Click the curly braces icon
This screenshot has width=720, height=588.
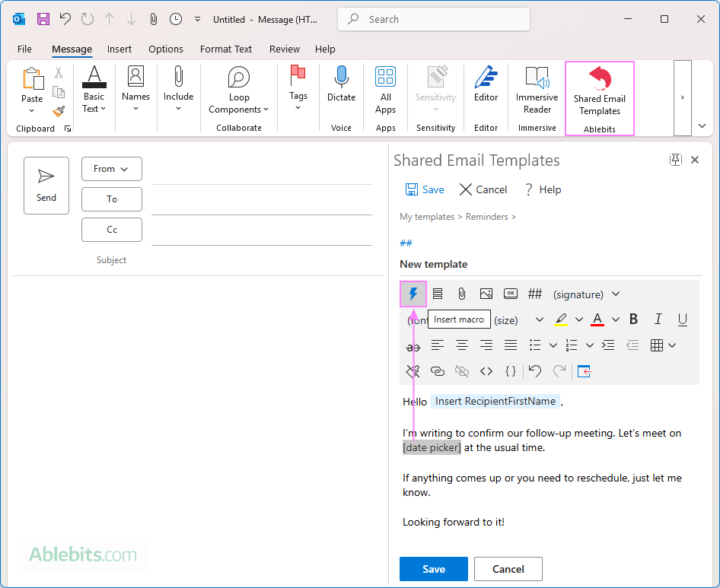(x=511, y=371)
